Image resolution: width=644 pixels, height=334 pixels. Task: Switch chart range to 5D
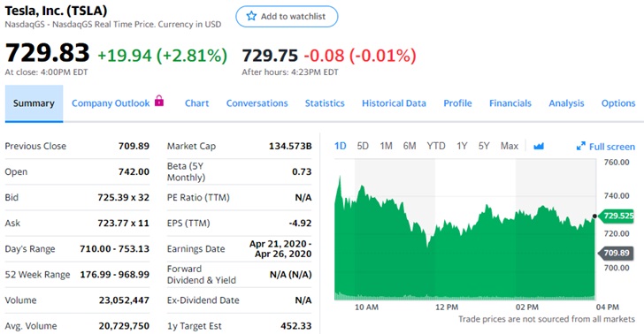coord(363,146)
